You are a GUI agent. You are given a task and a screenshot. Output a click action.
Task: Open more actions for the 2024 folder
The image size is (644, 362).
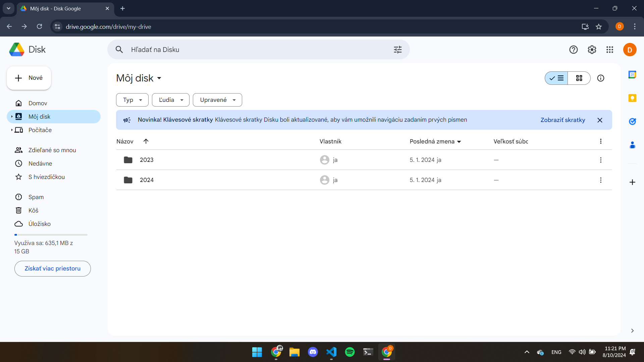point(600,180)
